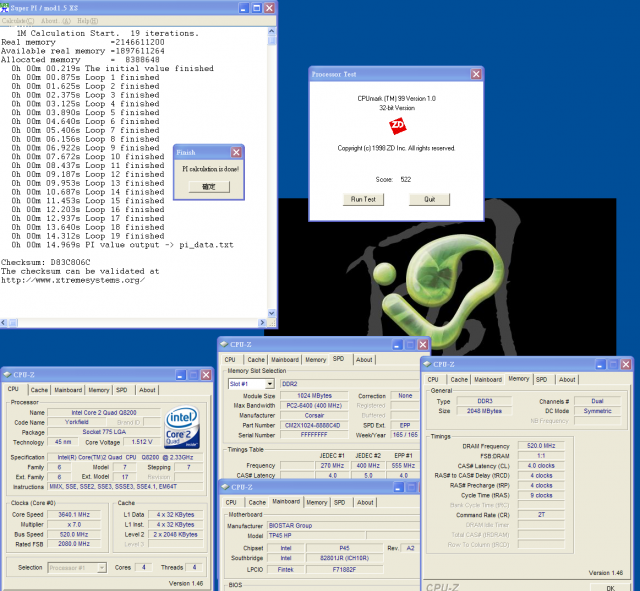
Task: Click the CPU-Z icon of the CPU window
Action: click(7, 374)
